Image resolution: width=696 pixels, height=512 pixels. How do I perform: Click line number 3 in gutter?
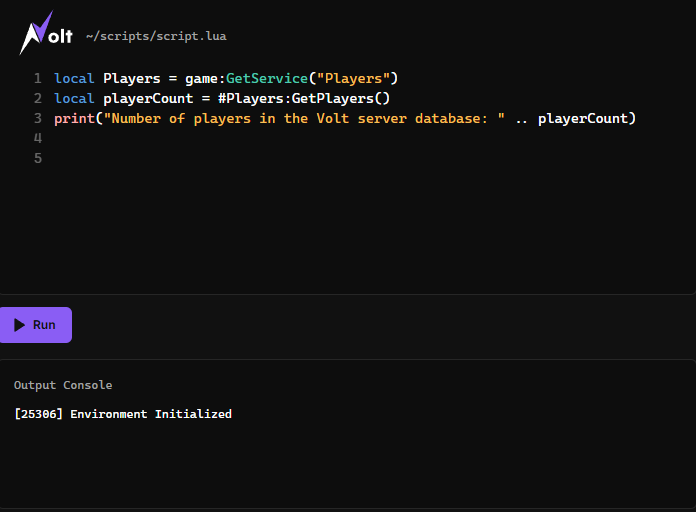(x=37, y=118)
